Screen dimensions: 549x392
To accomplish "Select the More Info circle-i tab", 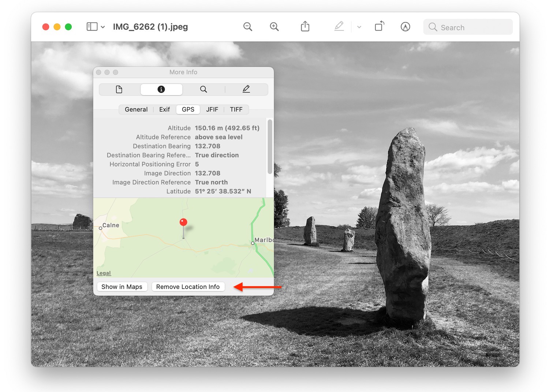I will pyautogui.click(x=161, y=89).
